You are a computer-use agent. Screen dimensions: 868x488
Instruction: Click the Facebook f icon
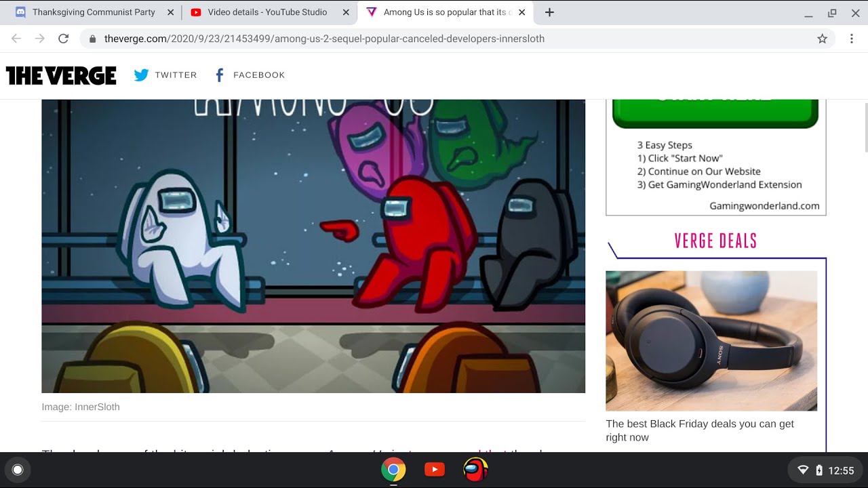tap(219, 75)
